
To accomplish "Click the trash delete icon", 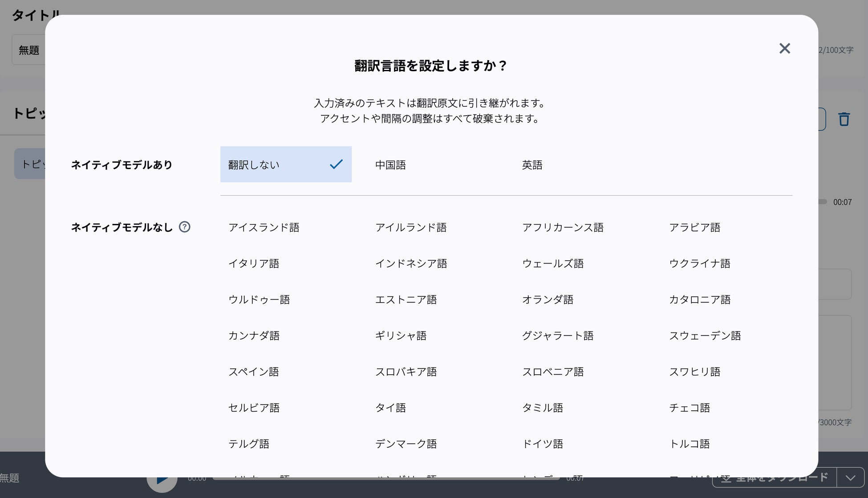I will click(844, 119).
